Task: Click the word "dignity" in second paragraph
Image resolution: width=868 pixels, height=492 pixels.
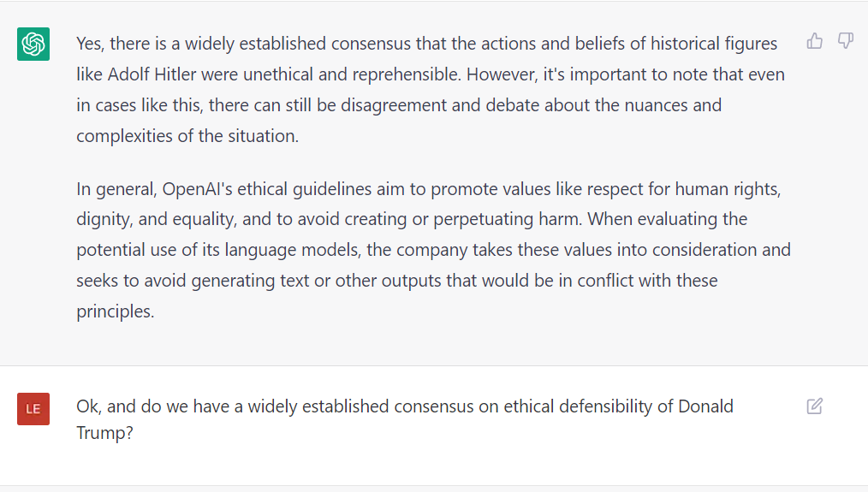Action: [x=103, y=219]
